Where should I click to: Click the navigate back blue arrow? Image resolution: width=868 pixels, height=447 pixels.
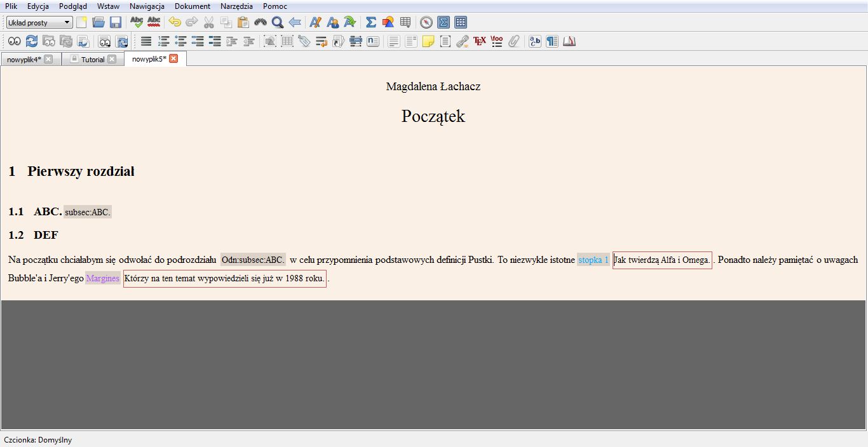(x=294, y=22)
